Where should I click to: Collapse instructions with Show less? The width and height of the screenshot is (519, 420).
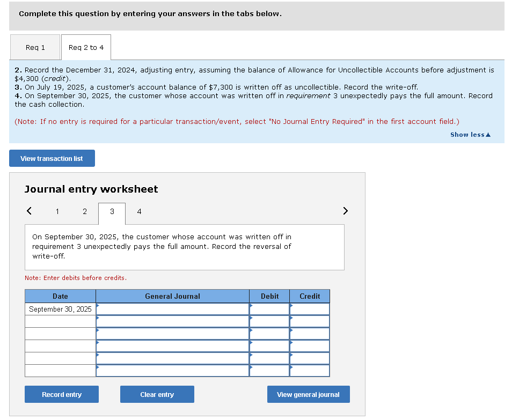470,135
